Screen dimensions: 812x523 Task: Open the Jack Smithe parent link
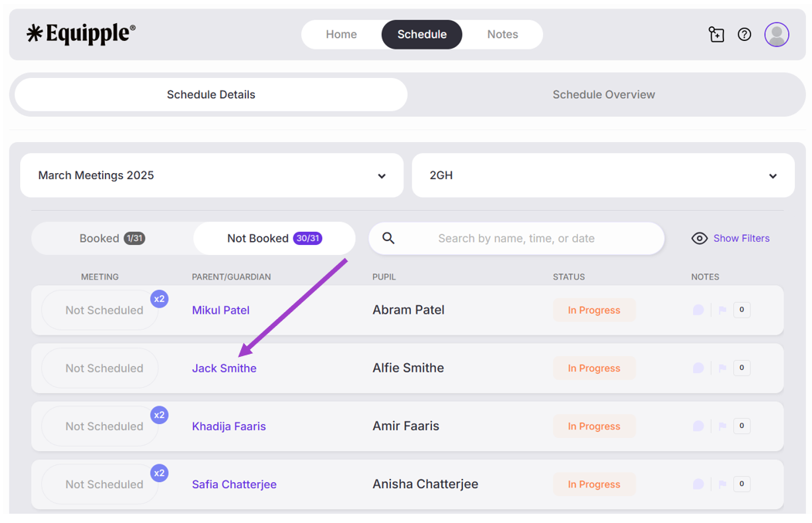coord(224,368)
